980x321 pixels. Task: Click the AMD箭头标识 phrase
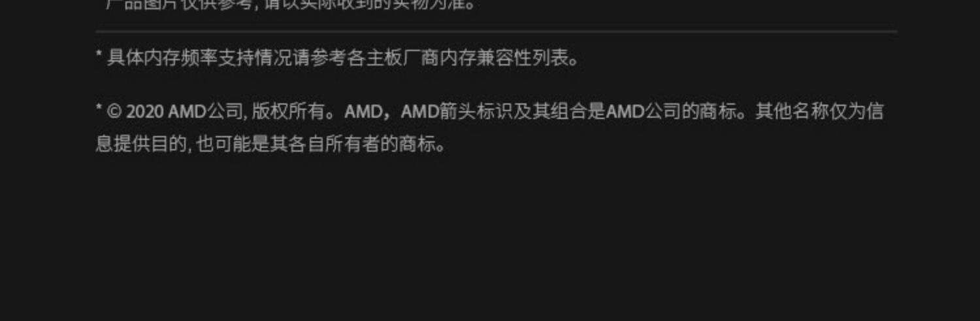(456, 112)
